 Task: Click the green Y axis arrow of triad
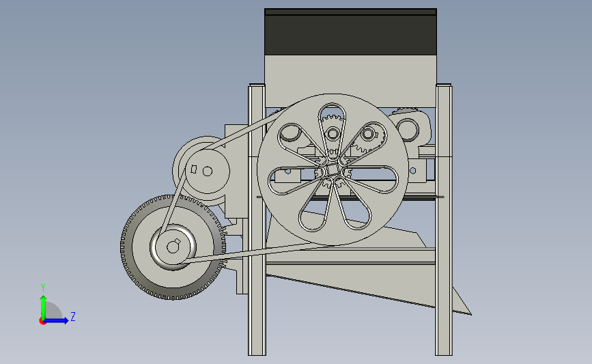44,307
